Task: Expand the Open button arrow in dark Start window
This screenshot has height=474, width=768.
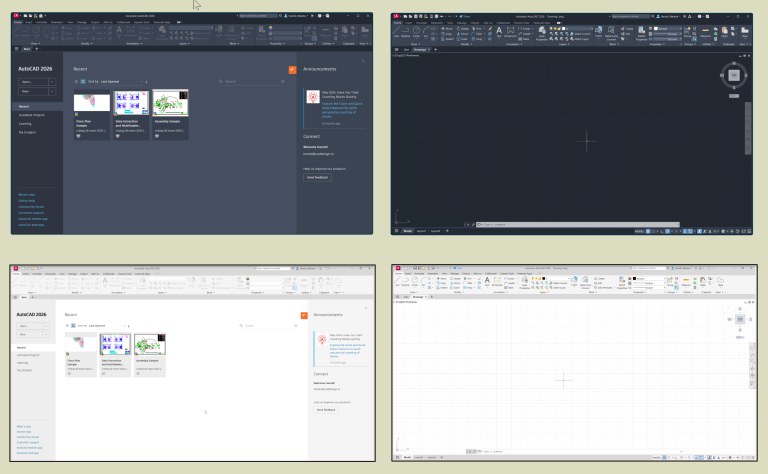Action: coord(52,82)
